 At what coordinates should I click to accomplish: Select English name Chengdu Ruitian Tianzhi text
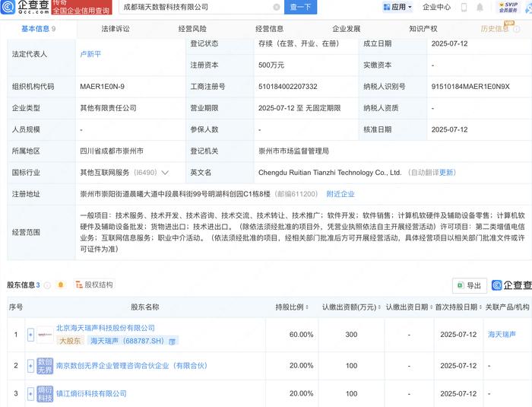click(330, 173)
